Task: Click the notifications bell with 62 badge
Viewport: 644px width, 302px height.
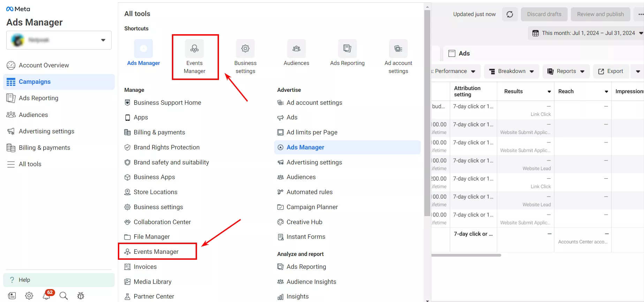Action: [47, 295]
